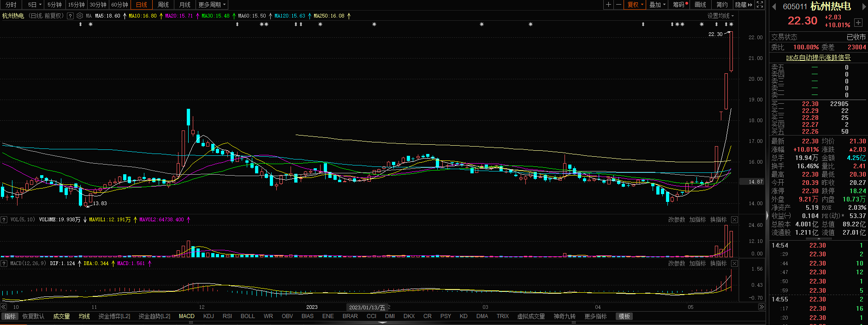Select the 资金趋势[L2] indicator
The height and width of the screenshot is (325, 868).
154,316
